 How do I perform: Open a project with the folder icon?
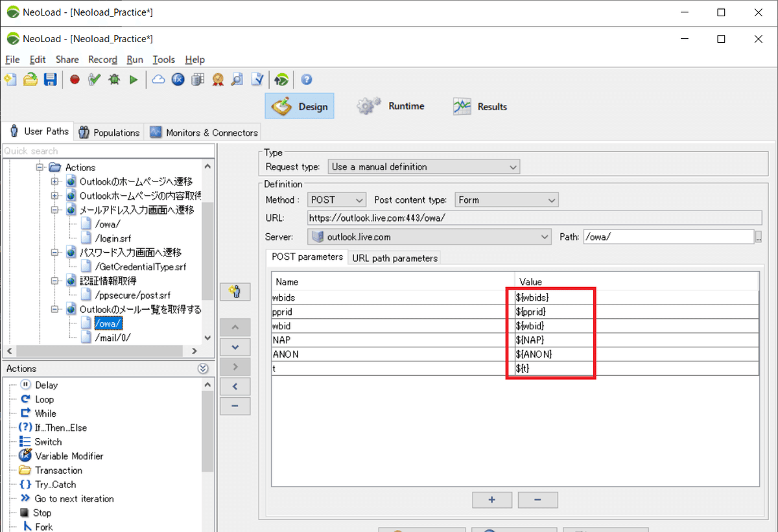pos(30,79)
